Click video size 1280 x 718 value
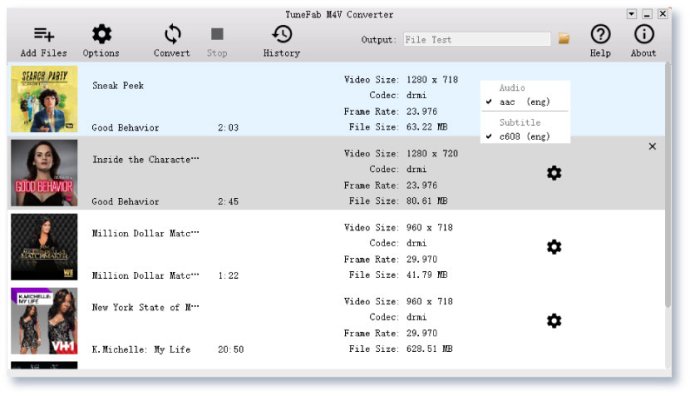The width and height of the screenshot is (690, 396). pyautogui.click(x=432, y=79)
